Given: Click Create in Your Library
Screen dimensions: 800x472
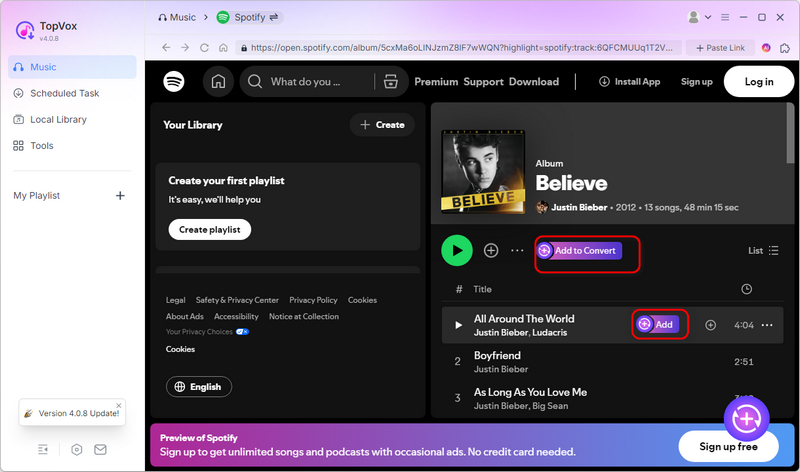Looking at the screenshot, I should point(382,125).
